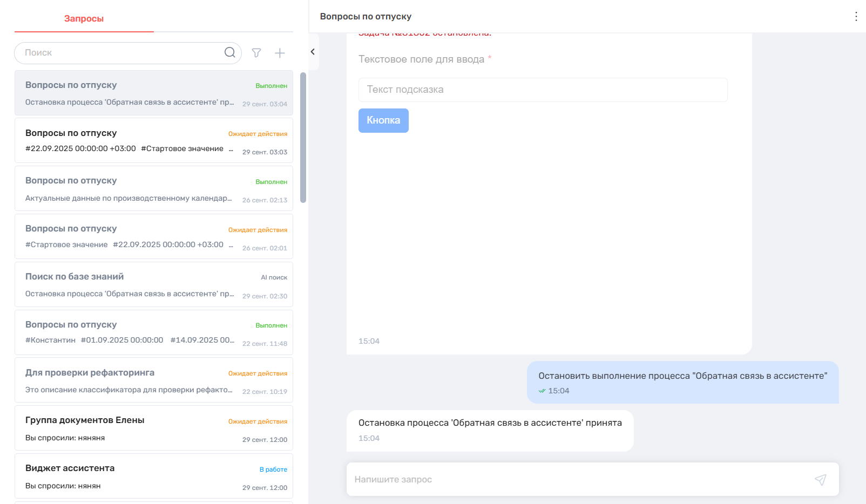This screenshot has width=866, height=504.
Task: Select the request dated 29 сент. 03:03
Action: (x=154, y=140)
